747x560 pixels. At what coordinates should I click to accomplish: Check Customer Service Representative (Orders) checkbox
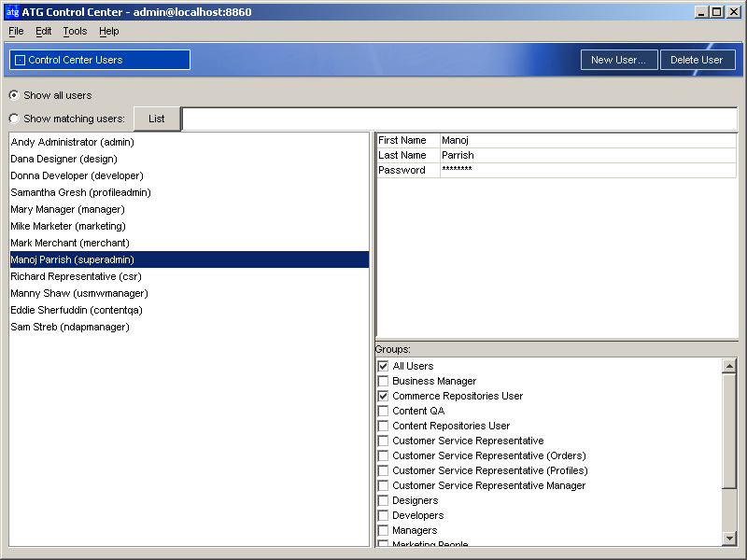click(x=383, y=455)
